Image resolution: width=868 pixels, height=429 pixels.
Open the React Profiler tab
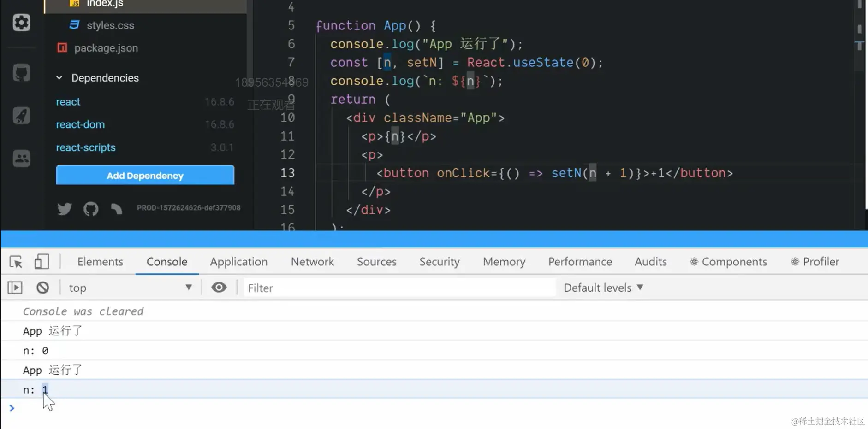pyautogui.click(x=815, y=262)
